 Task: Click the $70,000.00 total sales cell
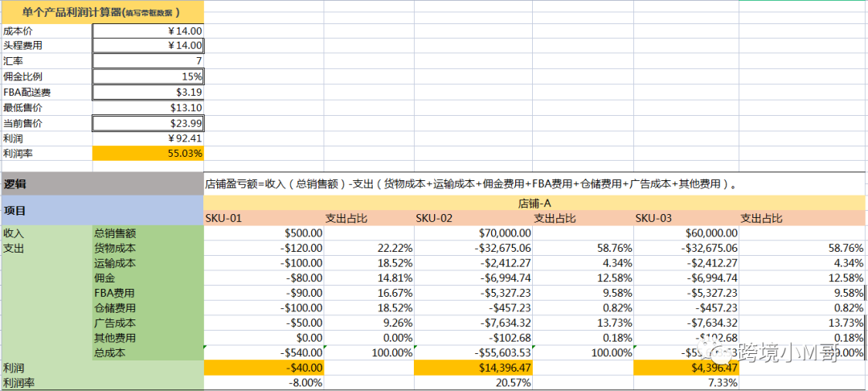pos(473,233)
